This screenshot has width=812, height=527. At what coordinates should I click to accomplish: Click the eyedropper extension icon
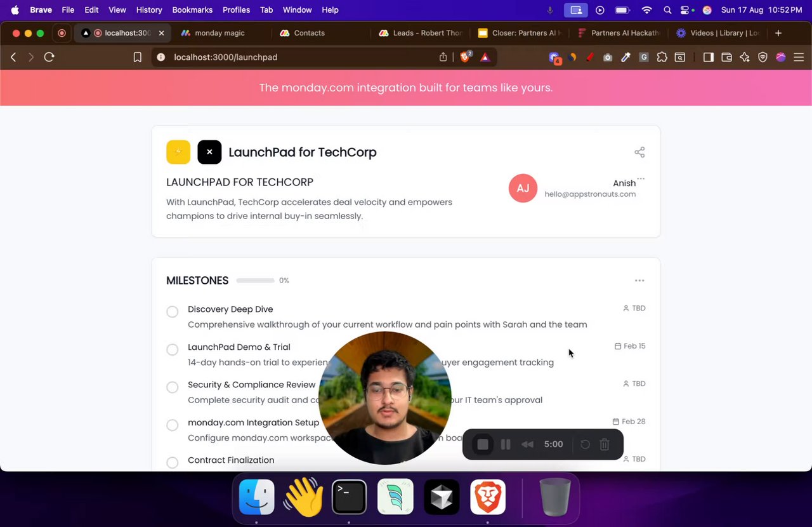(625, 57)
